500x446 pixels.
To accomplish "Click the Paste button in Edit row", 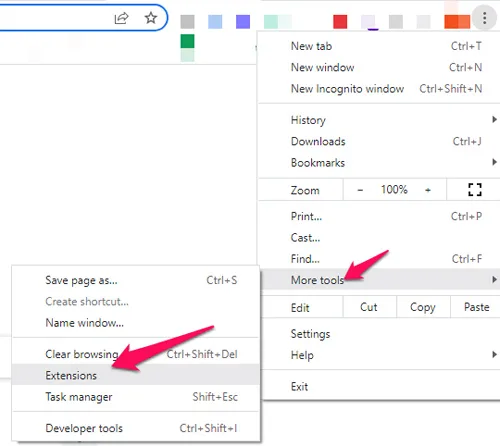I will pyautogui.click(x=476, y=307).
